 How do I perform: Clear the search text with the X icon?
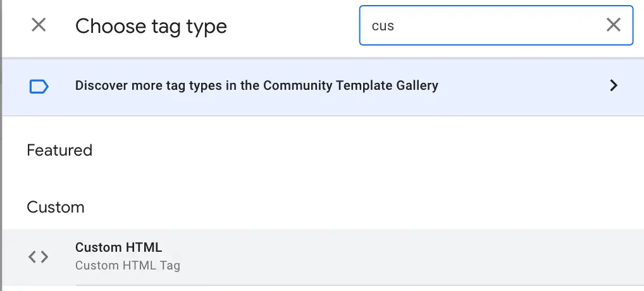tap(613, 25)
